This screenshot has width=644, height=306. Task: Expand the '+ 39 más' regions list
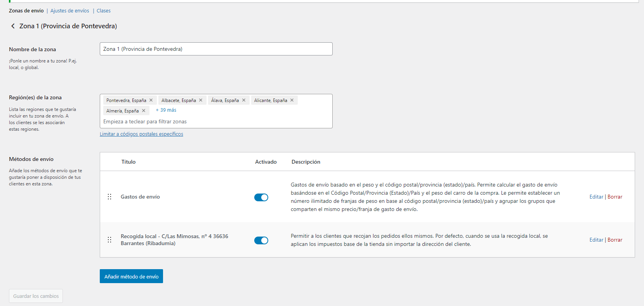[166, 110]
